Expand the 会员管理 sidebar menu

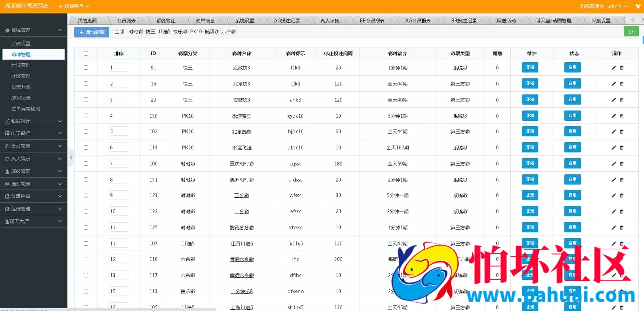pyautogui.click(x=33, y=147)
